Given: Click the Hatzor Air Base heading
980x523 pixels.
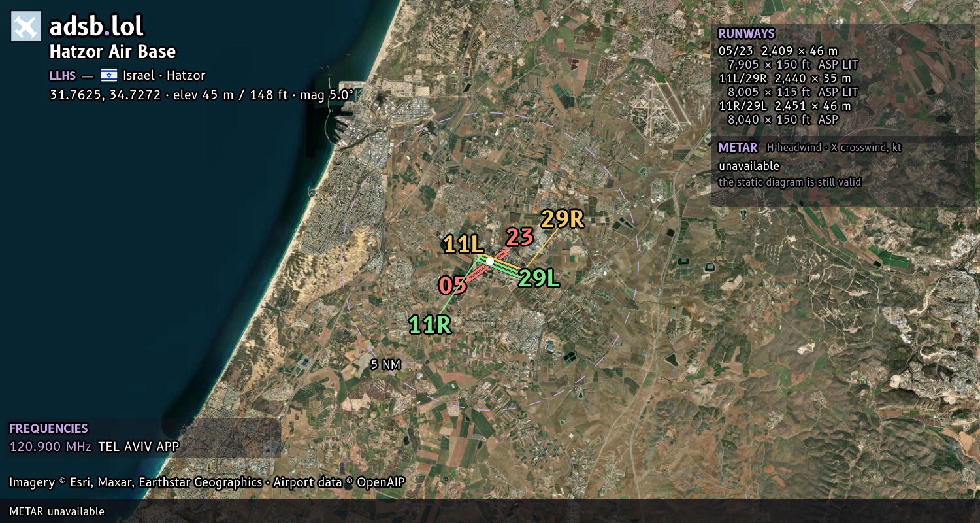Looking at the screenshot, I should [x=112, y=52].
